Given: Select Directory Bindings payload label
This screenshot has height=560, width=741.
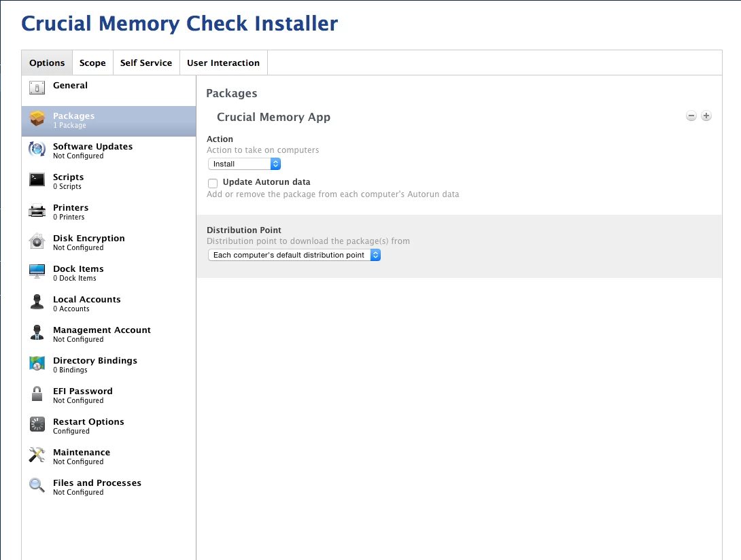Looking at the screenshot, I should [95, 361].
